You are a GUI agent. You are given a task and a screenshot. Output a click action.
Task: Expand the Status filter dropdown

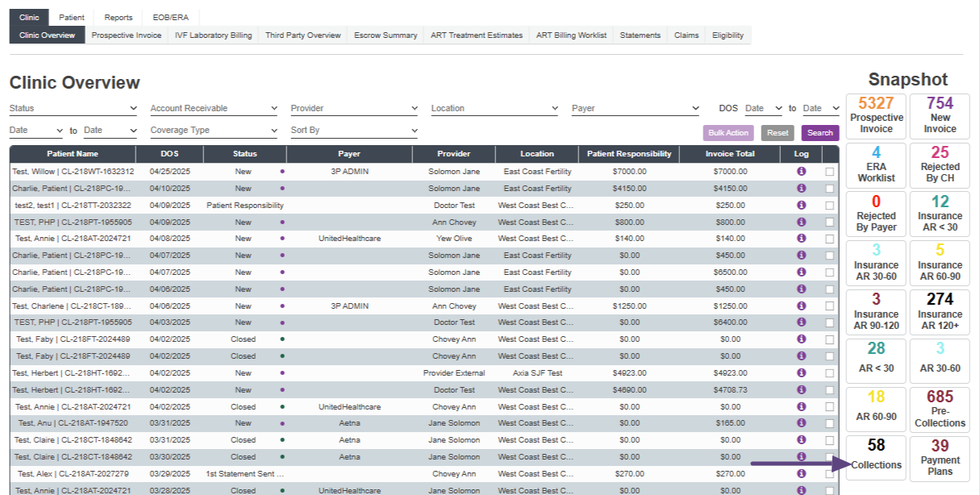[73, 108]
